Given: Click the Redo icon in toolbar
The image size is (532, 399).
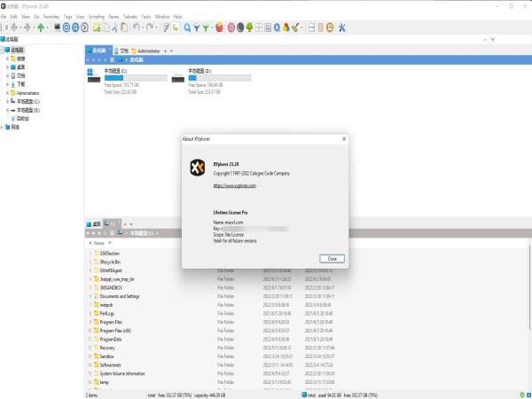Looking at the screenshot, I should pos(150,27).
